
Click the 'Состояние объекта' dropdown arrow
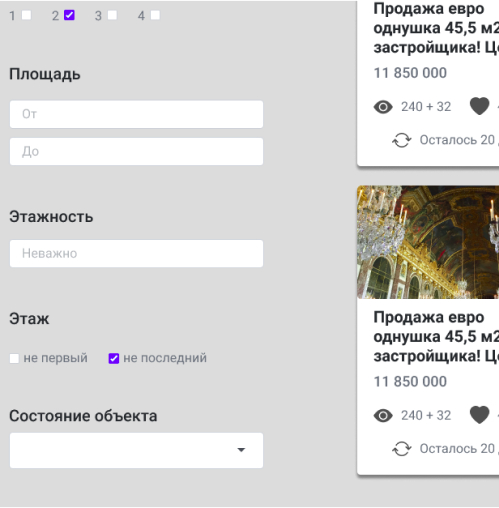[x=241, y=450]
